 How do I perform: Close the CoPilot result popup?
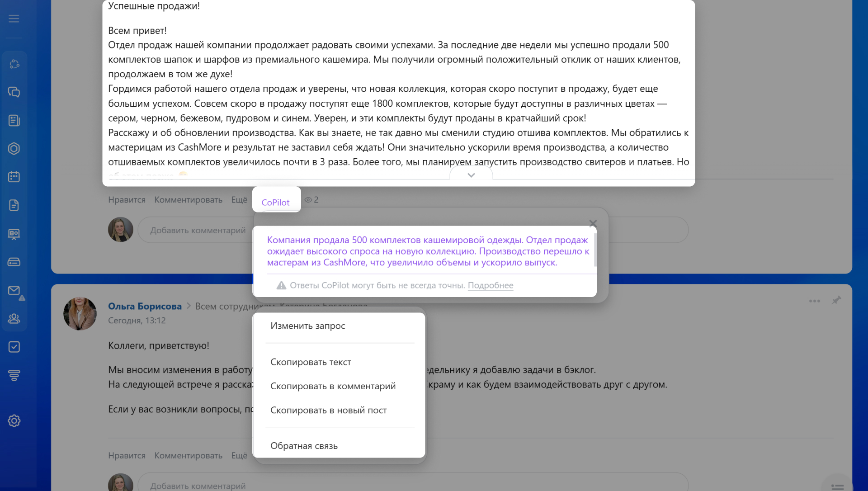tap(593, 223)
